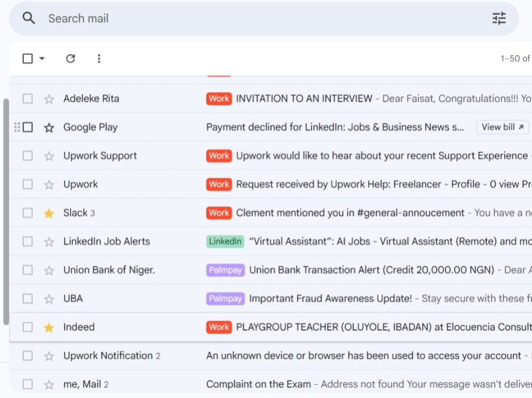Select the Adeleke Rita email checkbox
The height and width of the screenshot is (398, 532).
click(x=28, y=99)
